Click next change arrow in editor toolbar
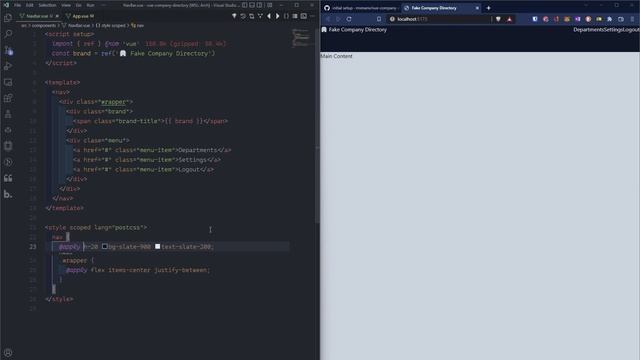Image resolution: width=640 pixels, height=360 pixels. 278,16
